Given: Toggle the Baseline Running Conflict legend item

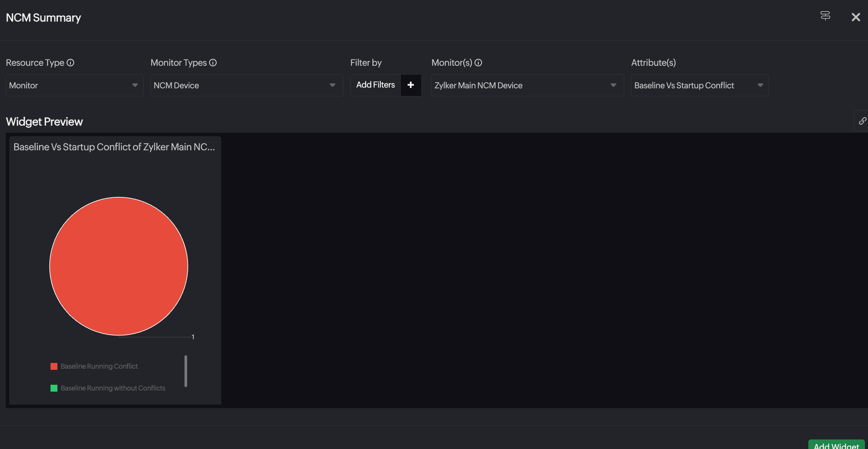Looking at the screenshot, I should click(99, 366).
